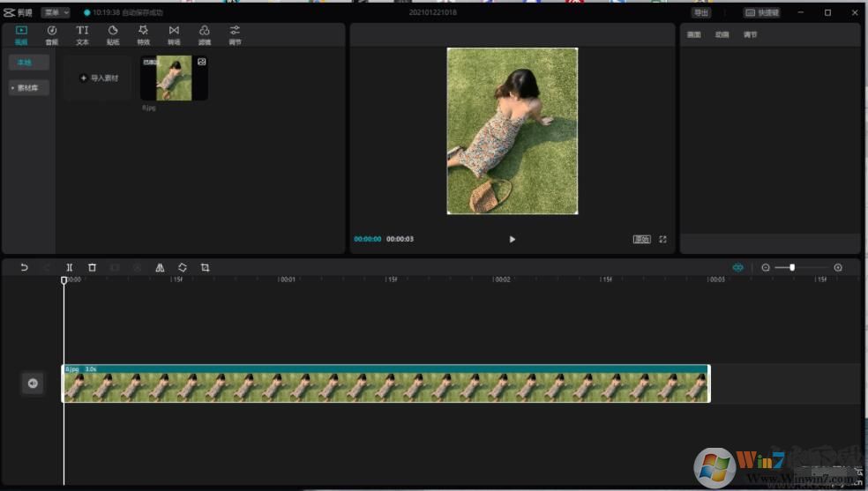
Task: Click the 导入素材 import media button
Action: [98, 78]
